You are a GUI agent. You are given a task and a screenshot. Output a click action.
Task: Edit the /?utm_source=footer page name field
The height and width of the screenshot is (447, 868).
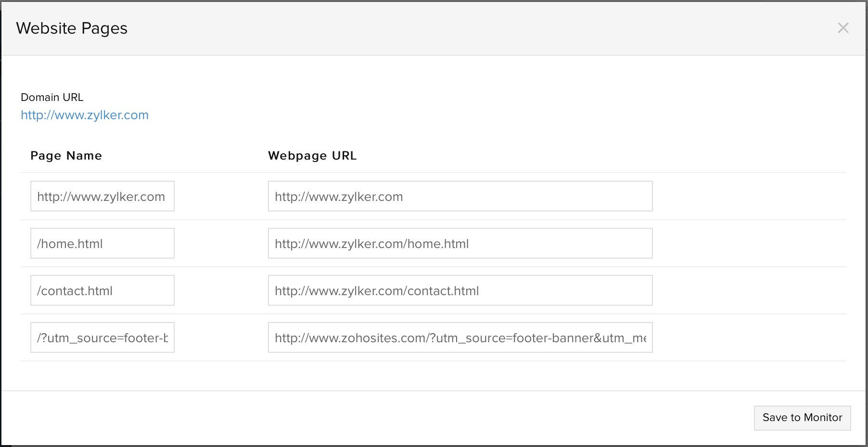pyautogui.click(x=102, y=337)
